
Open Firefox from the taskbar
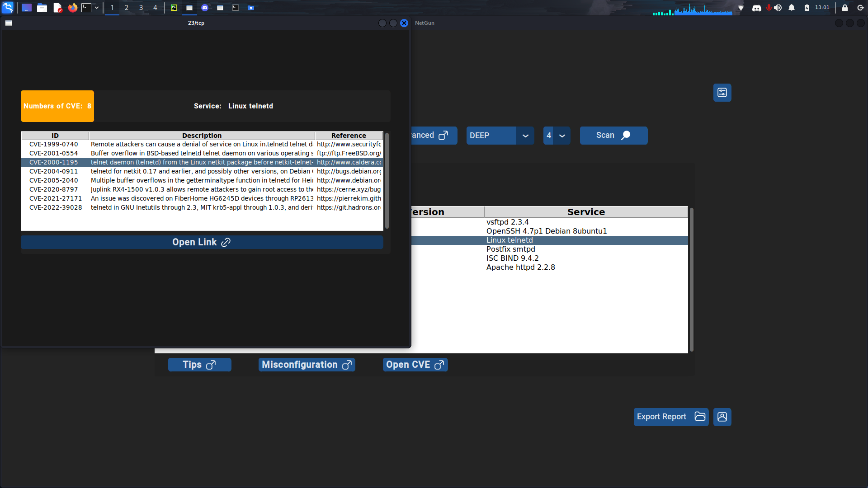[x=72, y=8]
